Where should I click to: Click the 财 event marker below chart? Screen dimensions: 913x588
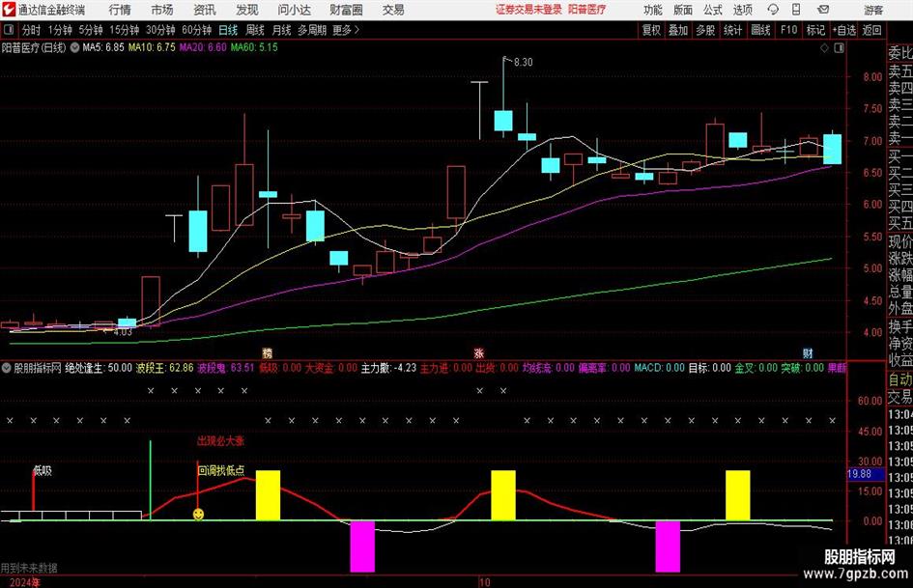point(808,352)
